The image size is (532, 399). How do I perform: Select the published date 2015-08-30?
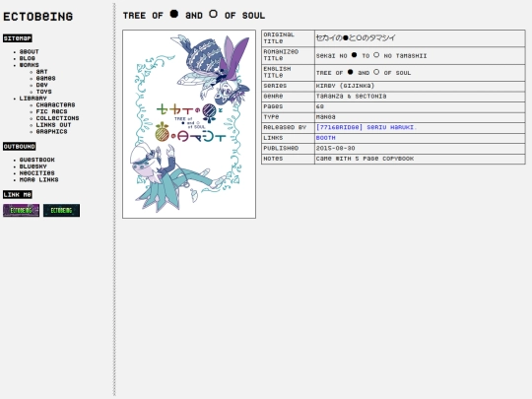coord(336,148)
